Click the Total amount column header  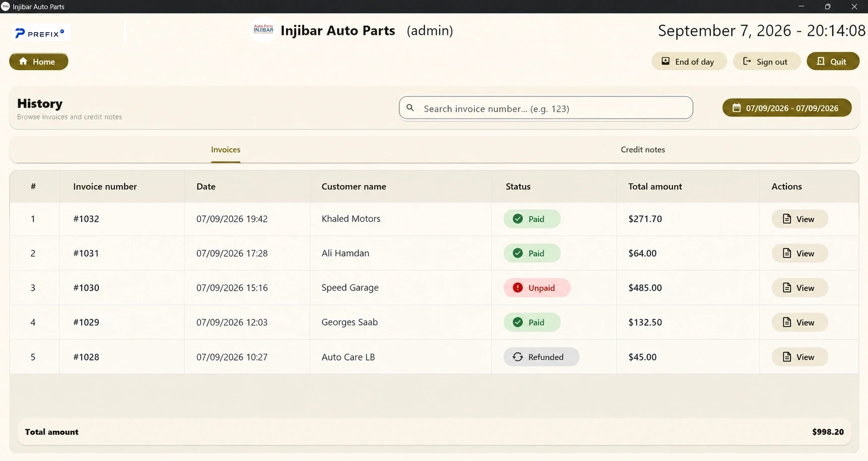click(x=655, y=186)
